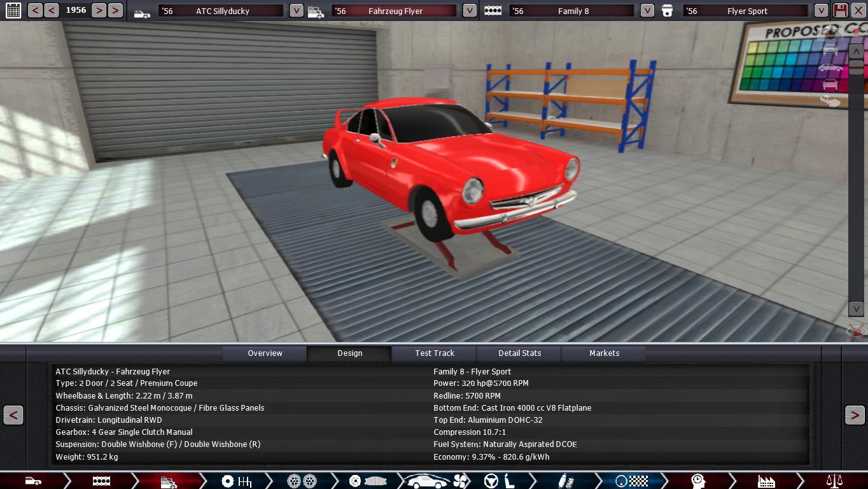Screen dimensions: 868x489
Task: Open the suspension spring step icon
Action: [x=563, y=481]
